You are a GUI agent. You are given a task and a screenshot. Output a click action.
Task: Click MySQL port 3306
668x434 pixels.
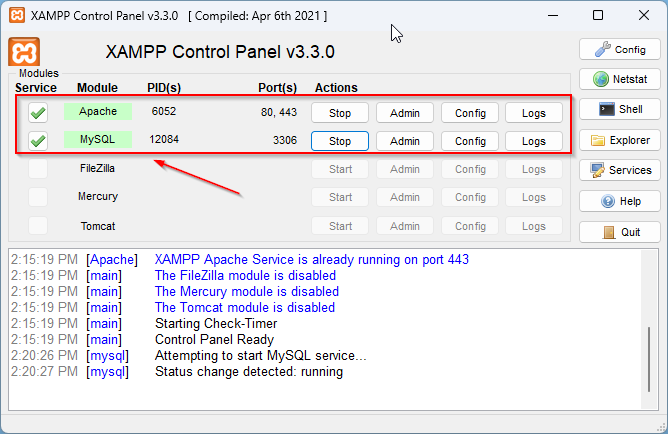coord(285,140)
